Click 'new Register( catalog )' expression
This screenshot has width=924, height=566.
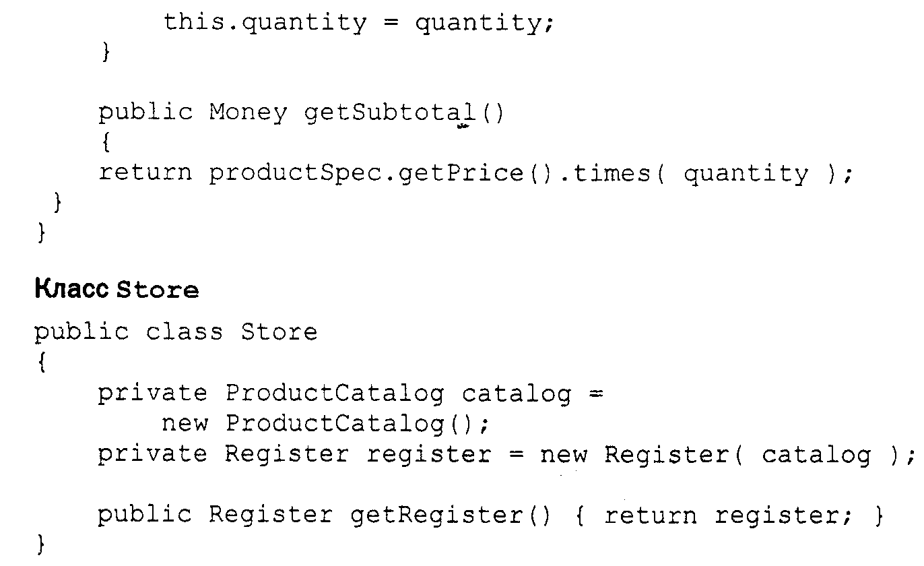click(x=721, y=455)
